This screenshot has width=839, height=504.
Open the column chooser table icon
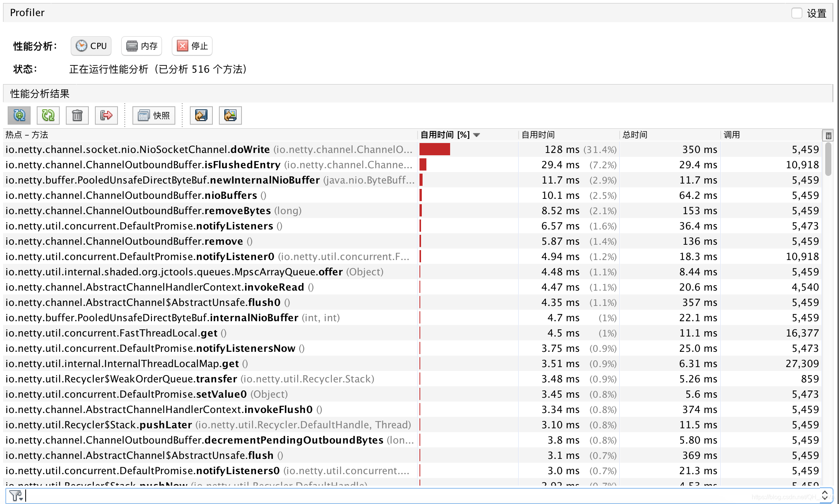(x=828, y=135)
